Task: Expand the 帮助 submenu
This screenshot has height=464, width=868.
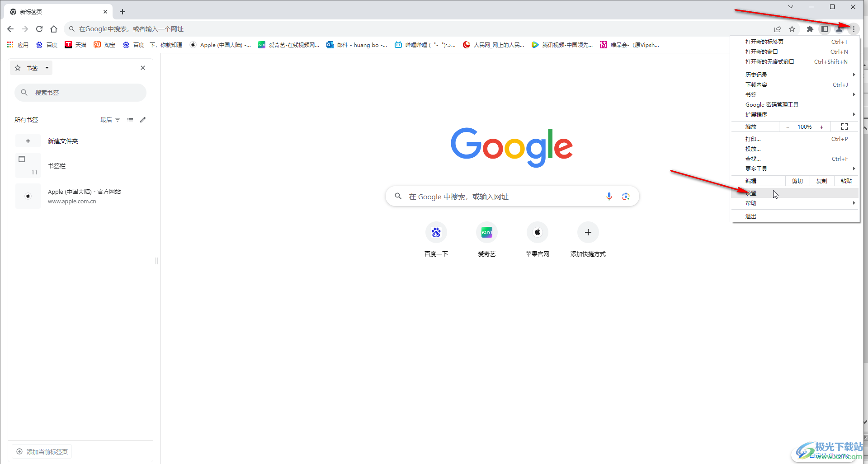Action: point(795,203)
